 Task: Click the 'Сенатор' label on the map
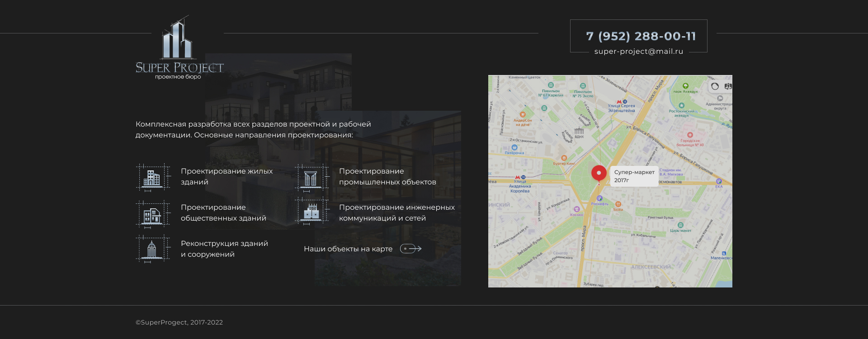pos(561,253)
